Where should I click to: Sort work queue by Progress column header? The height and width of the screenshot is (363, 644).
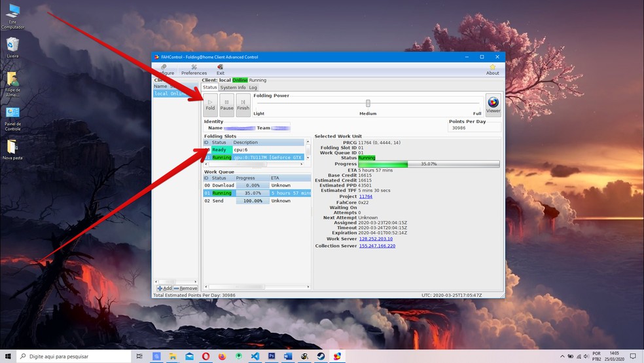click(252, 178)
